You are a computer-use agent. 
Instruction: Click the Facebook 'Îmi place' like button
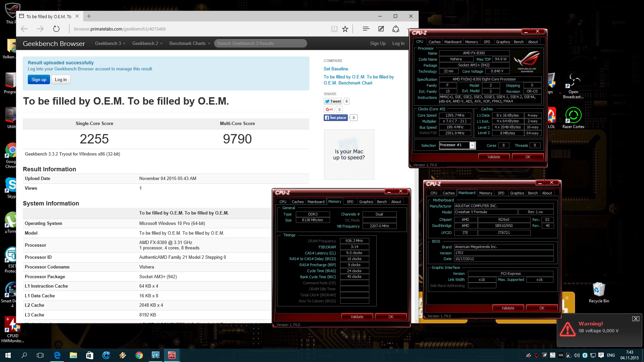click(335, 118)
